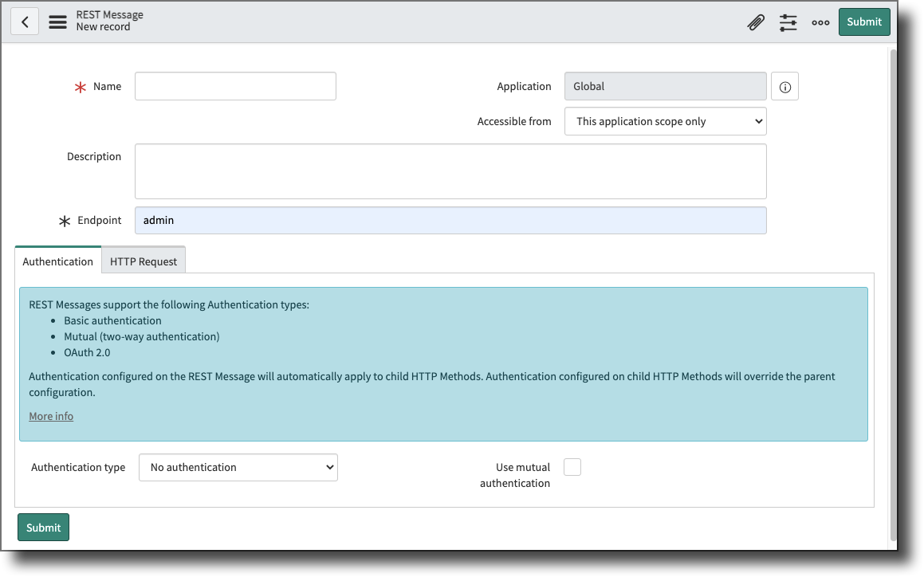Image resolution: width=924 pixels, height=577 pixels.
Task: Click inside the Description text area
Action: click(x=450, y=170)
